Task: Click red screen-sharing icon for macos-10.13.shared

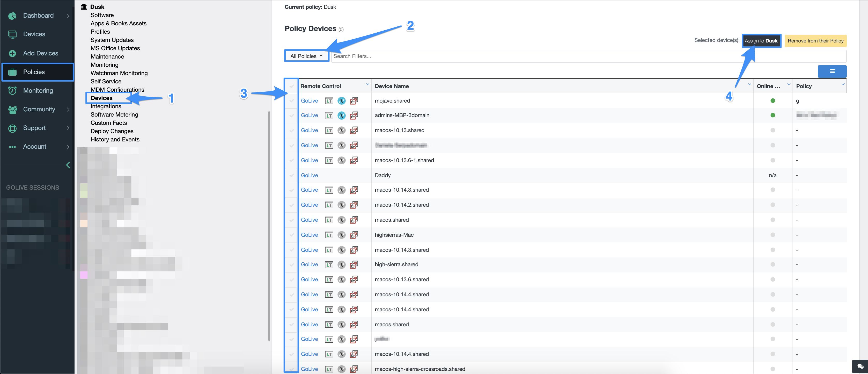Action: pos(354,130)
